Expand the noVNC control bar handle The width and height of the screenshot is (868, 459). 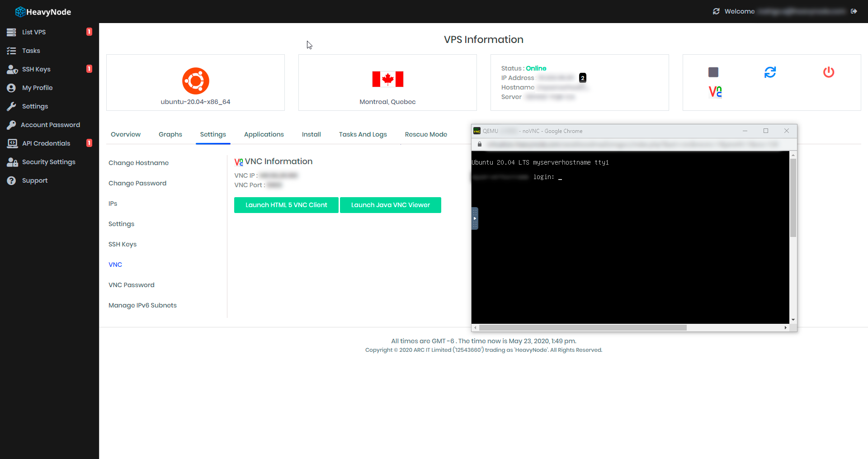click(x=475, y=218)
